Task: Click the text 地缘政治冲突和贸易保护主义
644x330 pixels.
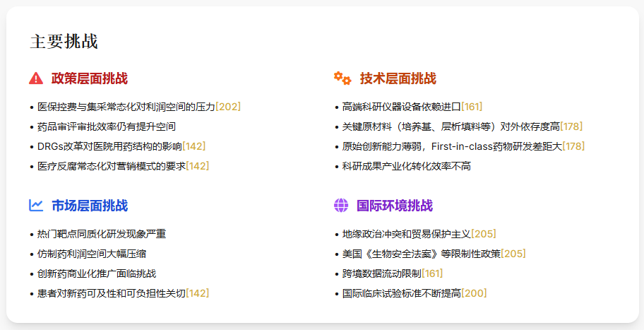Action: pyautogui.click(x=406, y=234)
